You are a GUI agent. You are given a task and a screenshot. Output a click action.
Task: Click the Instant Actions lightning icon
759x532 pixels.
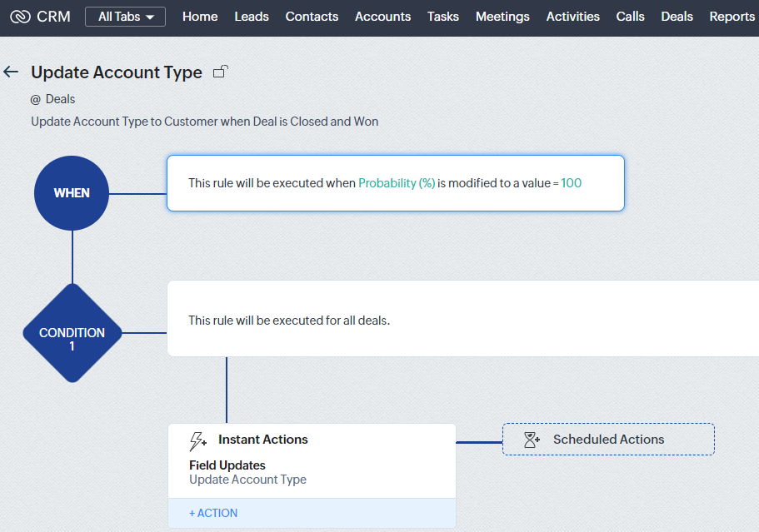197,440
